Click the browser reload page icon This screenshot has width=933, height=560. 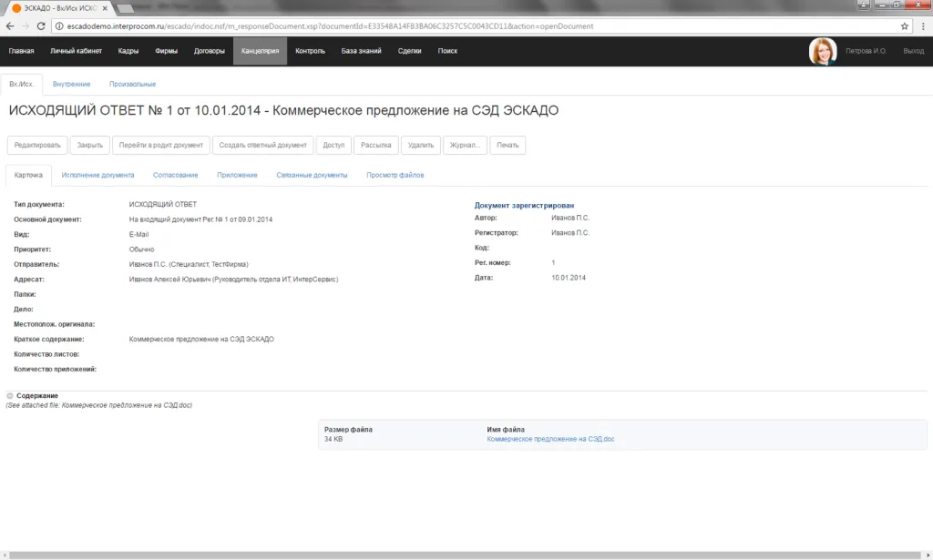41,26
